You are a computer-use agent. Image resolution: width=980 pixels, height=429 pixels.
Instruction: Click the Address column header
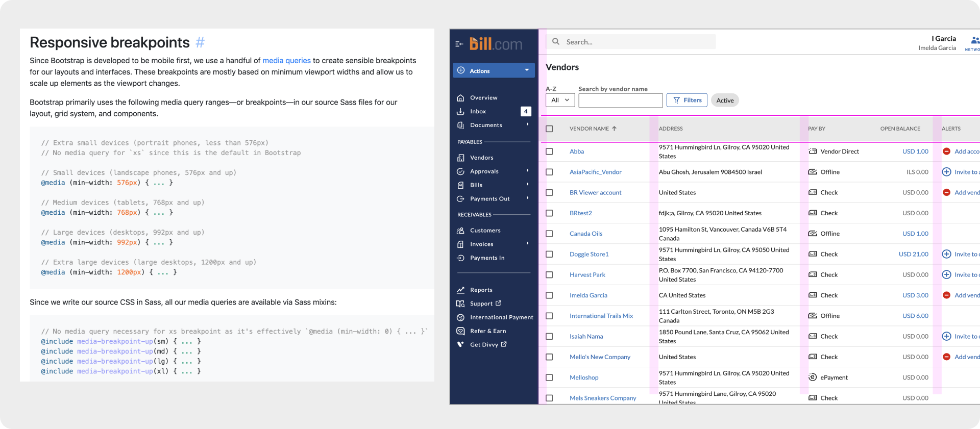[671, 129]
